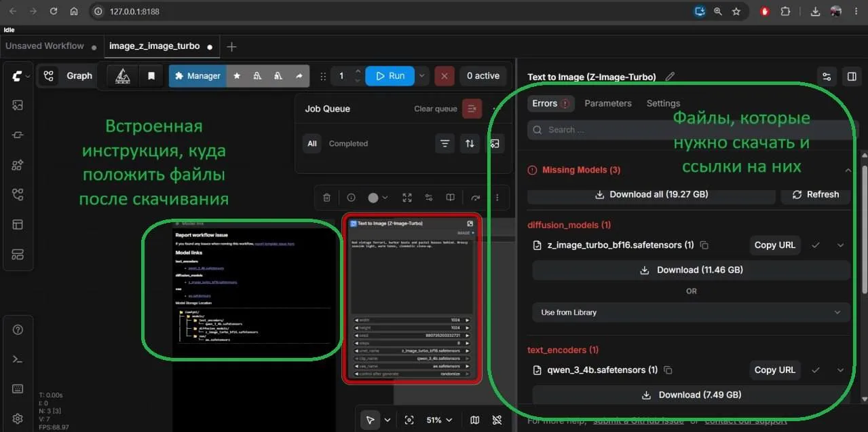
Task: Toggle the right side panel icon
Action: (851, 77)
